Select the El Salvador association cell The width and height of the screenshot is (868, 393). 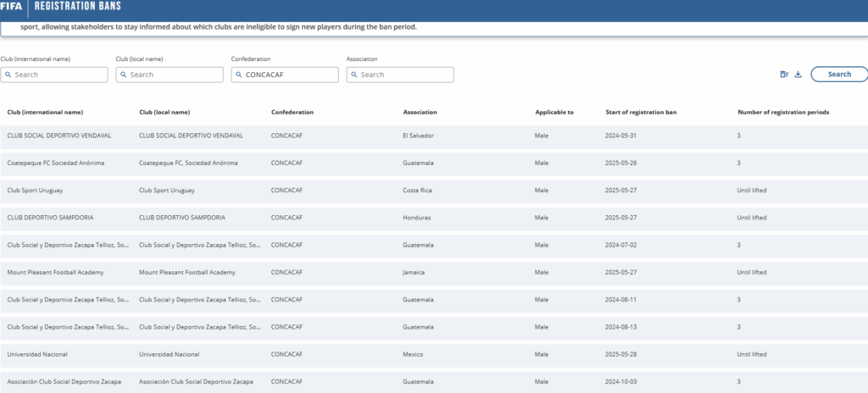(x=419, y=136)
